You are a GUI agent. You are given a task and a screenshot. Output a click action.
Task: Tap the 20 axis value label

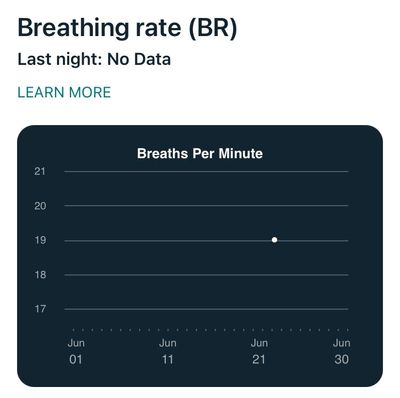pyautogui.click(x=40, y=206)
